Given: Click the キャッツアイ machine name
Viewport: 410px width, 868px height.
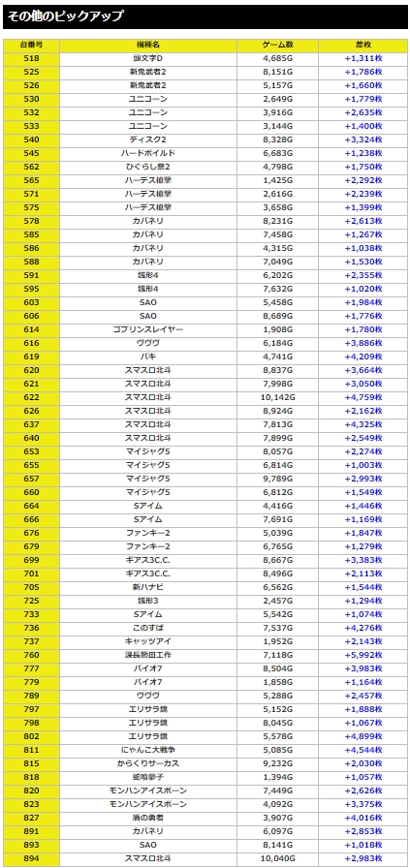Looking at the screenshot, I should [148, 641].
